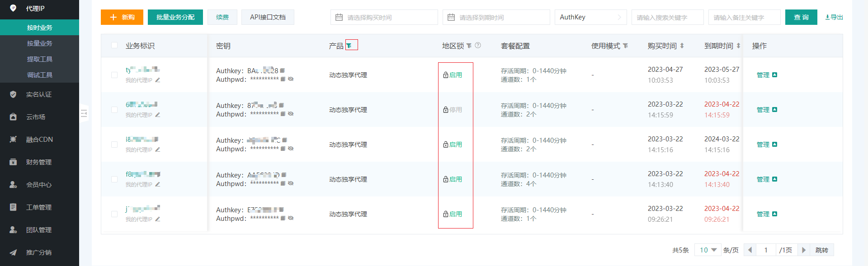Copy the Authkey in the first row
This screenshot has height=266, width=868.
[x=283, y=71]
